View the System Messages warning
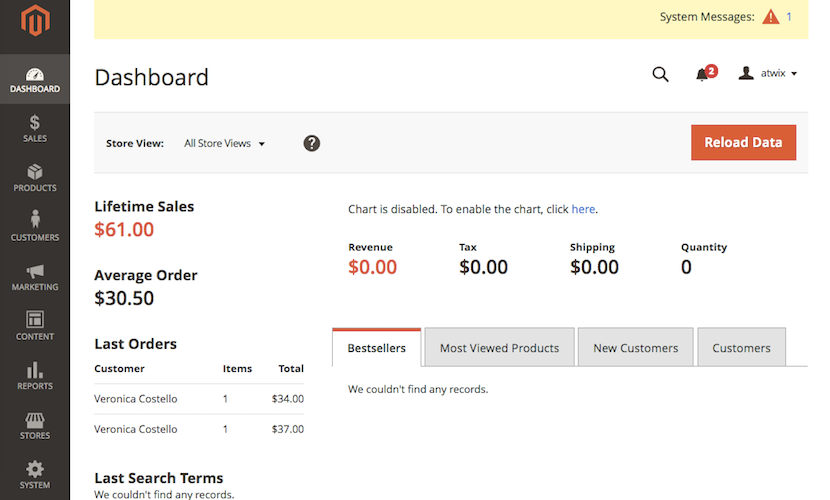 point(770,17)
